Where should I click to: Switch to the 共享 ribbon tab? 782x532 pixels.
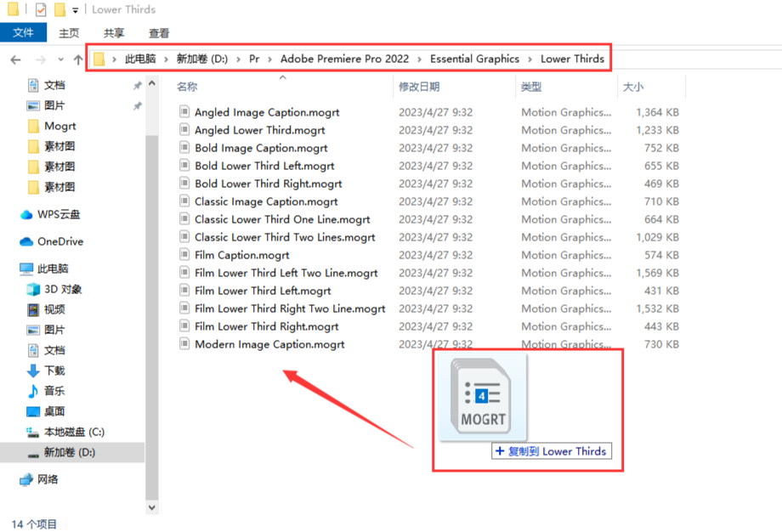click(x=114, y=33)
